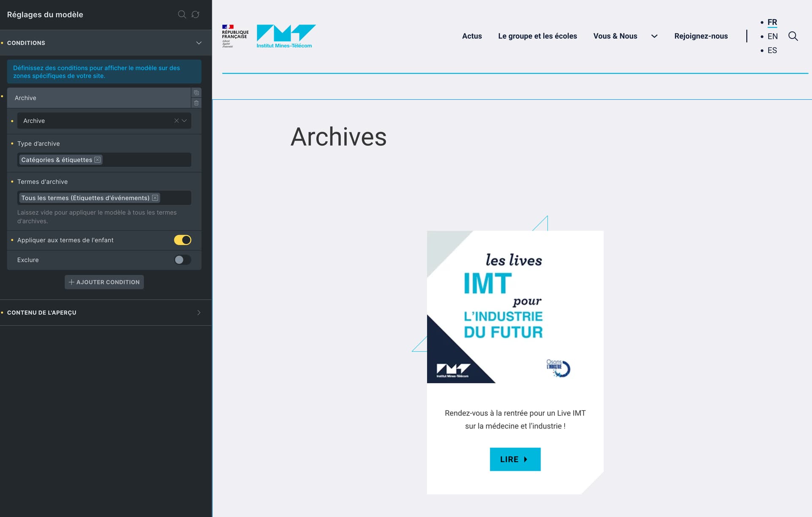812x517 pixels.
Task: Click inside the Termes d'archive field
Action: 104,198
